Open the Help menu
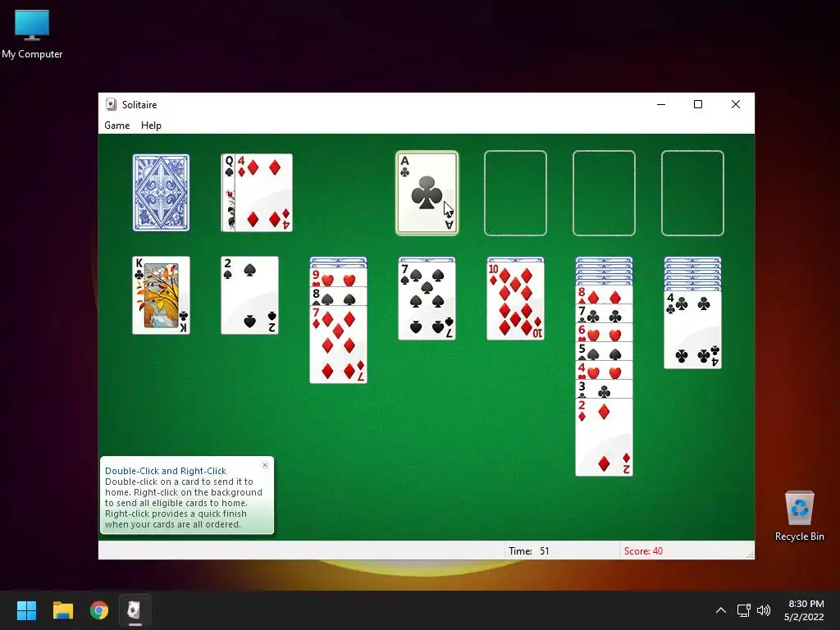This screenshot has height=630, width=840. click(x=151, y=126)
